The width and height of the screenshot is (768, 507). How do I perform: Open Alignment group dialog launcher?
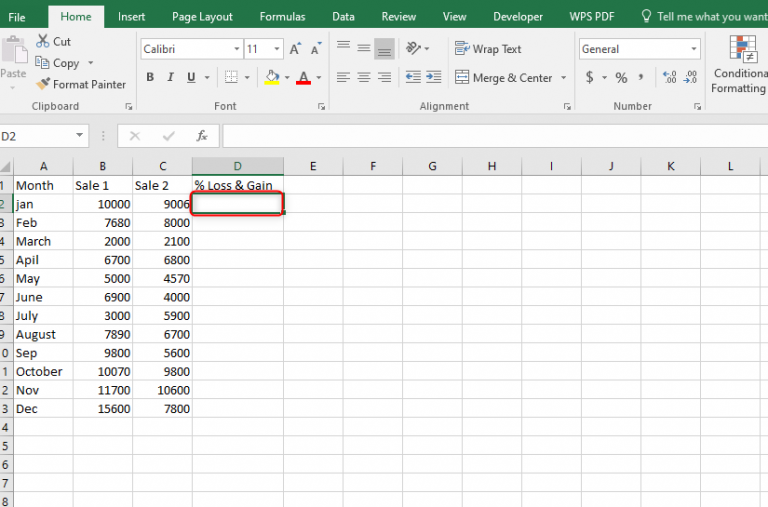pos(567,106)
